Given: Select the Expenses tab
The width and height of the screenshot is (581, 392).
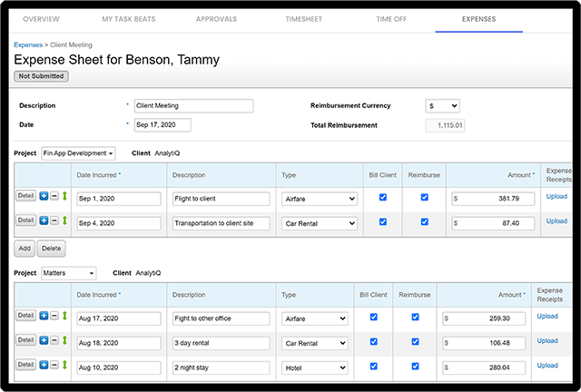Looking at the screenshot, I should point(478,19).
